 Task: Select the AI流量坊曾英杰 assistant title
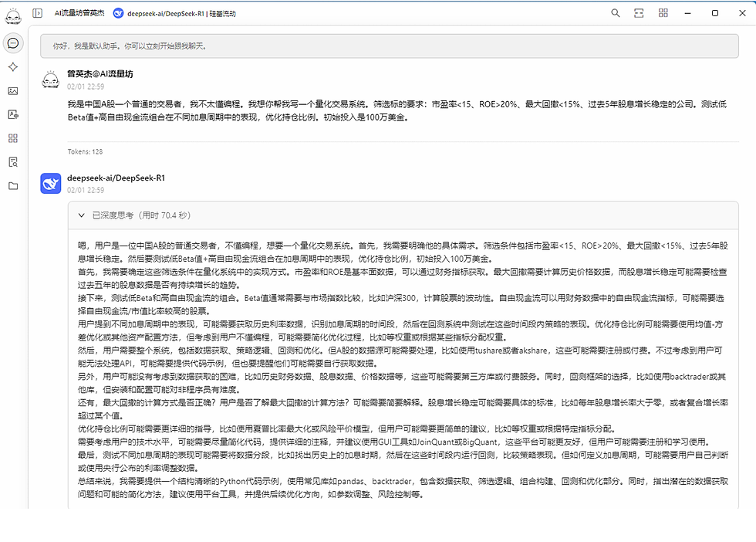click(79, 13)
